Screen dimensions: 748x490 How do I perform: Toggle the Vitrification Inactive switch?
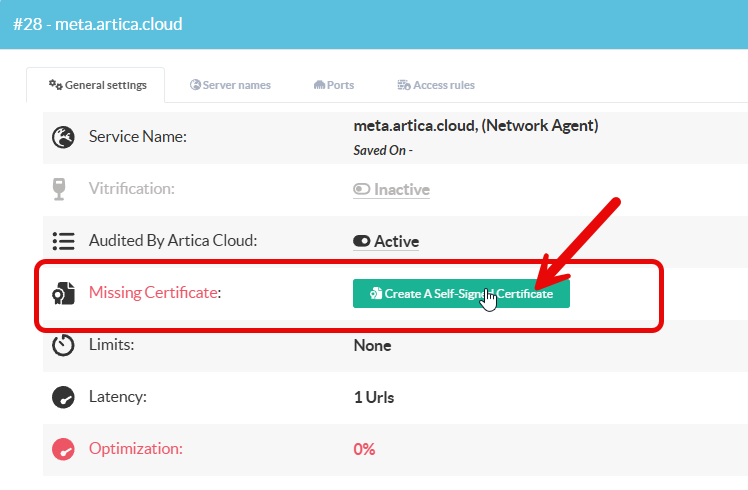[361, 189]
